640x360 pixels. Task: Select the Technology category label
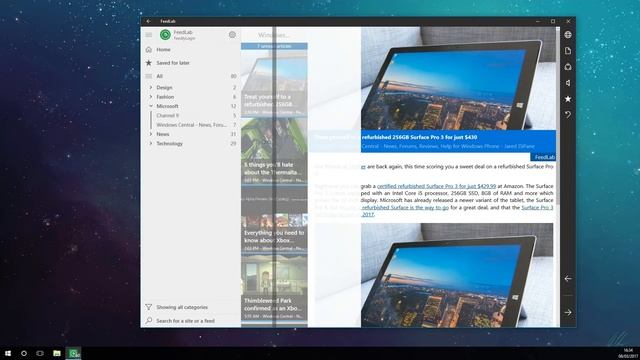pos(169,144)
